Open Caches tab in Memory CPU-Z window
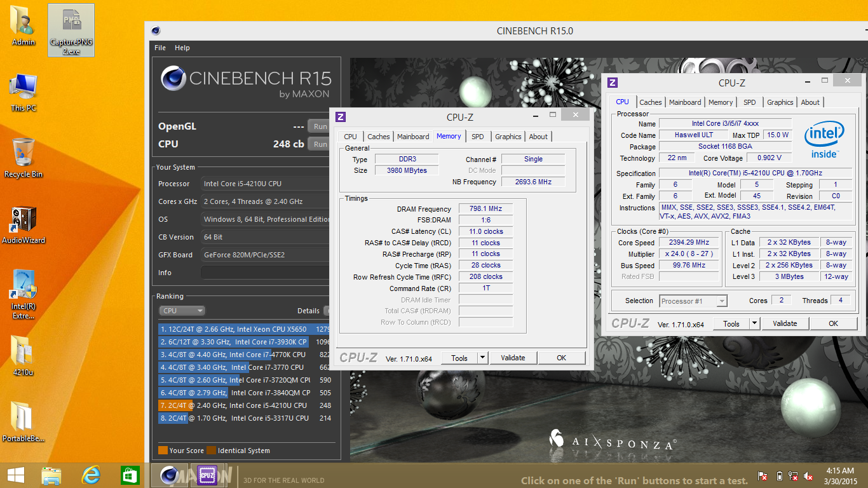The height and width of the screenshot is (488, 868). [x=379, y=137]
